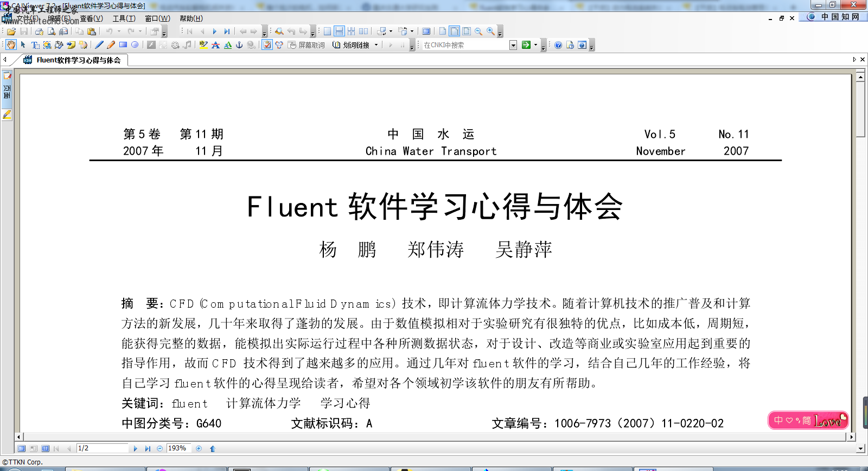Click the 屏幕取词 button
This screenshot has height=471, width=868.
pyautogui.click(x=307, y=45)
